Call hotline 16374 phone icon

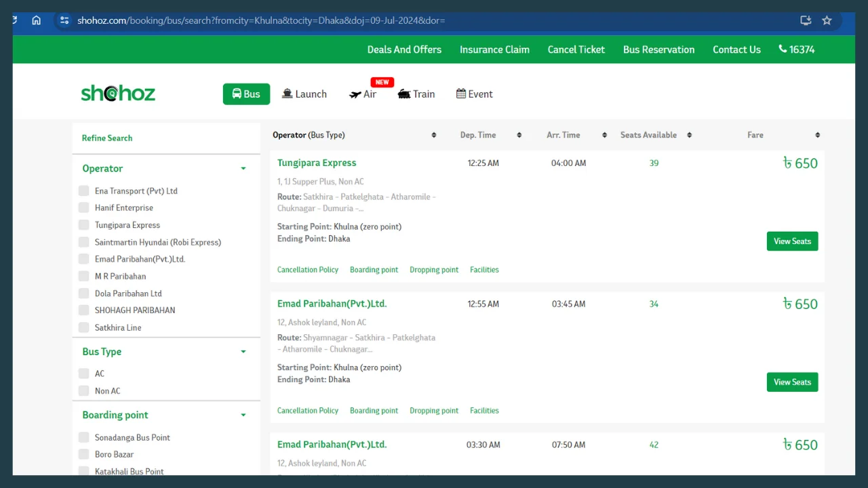[x=783, y=49]
